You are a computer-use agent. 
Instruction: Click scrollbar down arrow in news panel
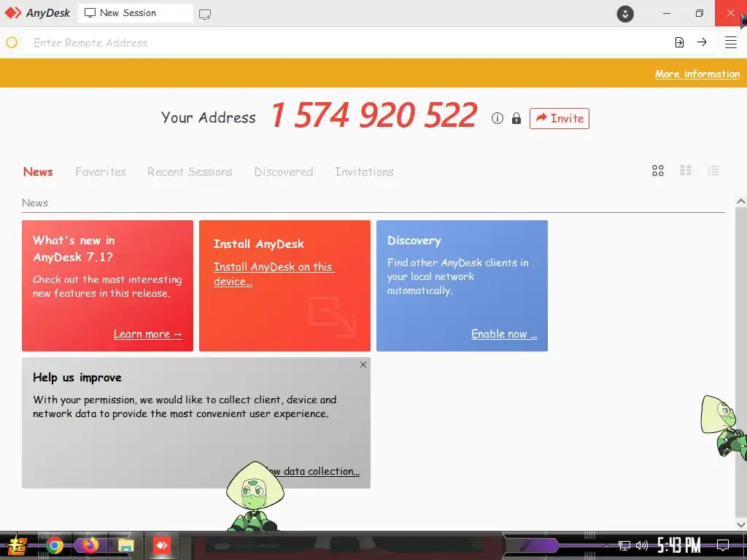tap(741, 524)
